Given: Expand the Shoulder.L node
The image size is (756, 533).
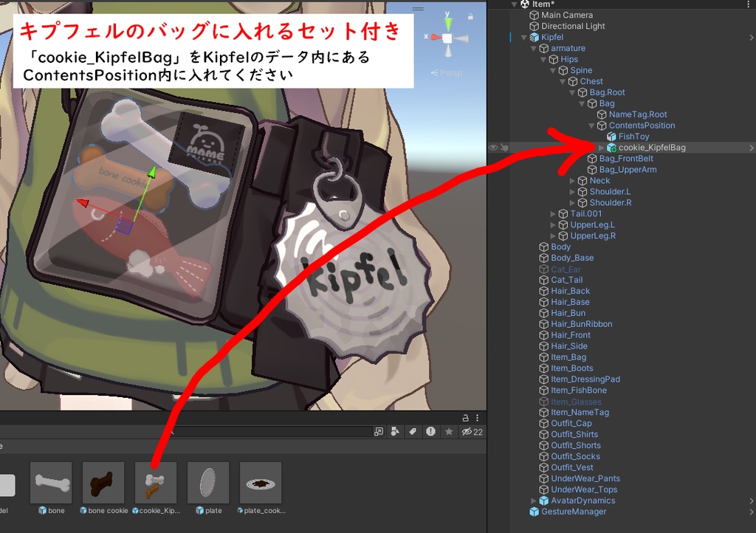Looking at the screenshot, I should (x=572, y=192).
